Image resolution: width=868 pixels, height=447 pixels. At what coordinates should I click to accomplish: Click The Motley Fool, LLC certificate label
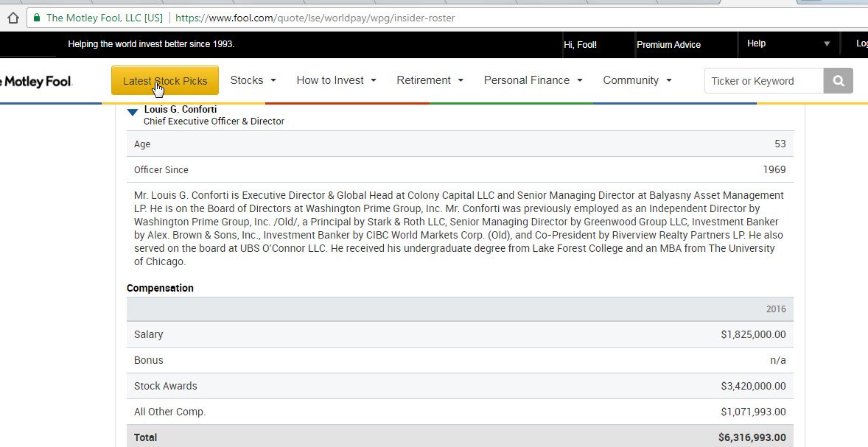click(105, 18)
